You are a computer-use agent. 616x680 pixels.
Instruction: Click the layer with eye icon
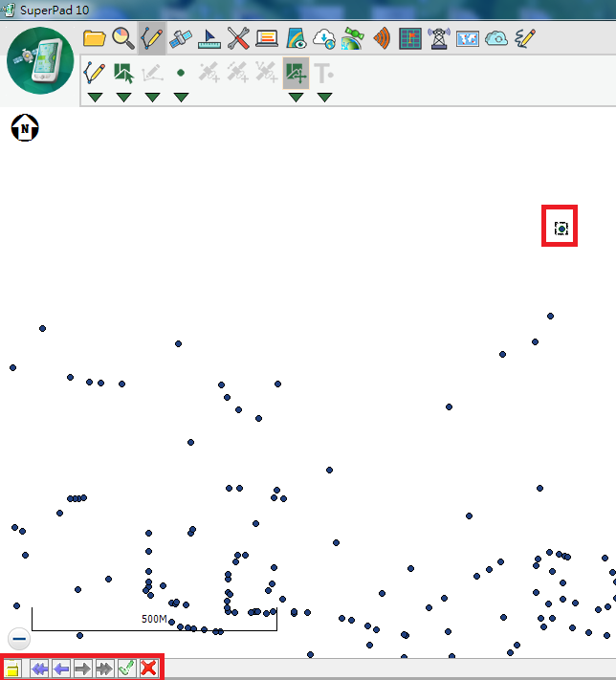click(x=296, y=38)
